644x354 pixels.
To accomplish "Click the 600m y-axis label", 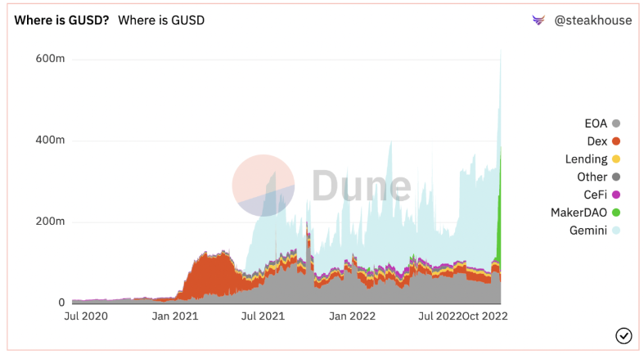I will pyautogui.click(x=50, y=59).
